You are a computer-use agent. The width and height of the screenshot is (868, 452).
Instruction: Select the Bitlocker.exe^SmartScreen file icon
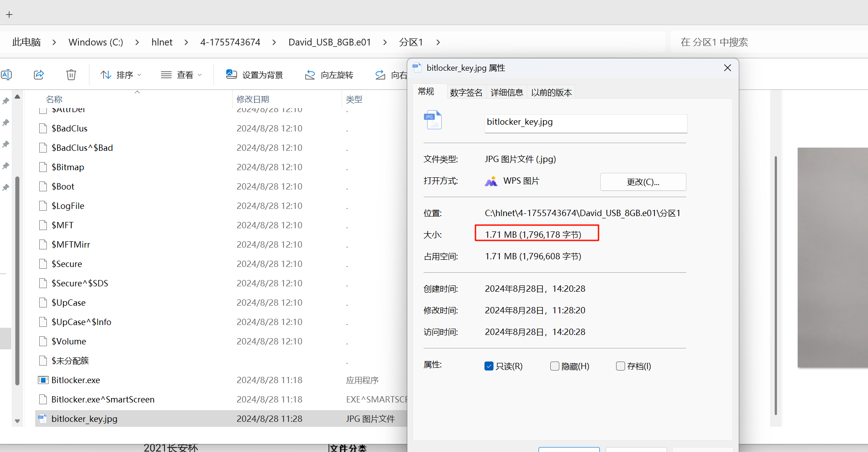tap(43, 400)
